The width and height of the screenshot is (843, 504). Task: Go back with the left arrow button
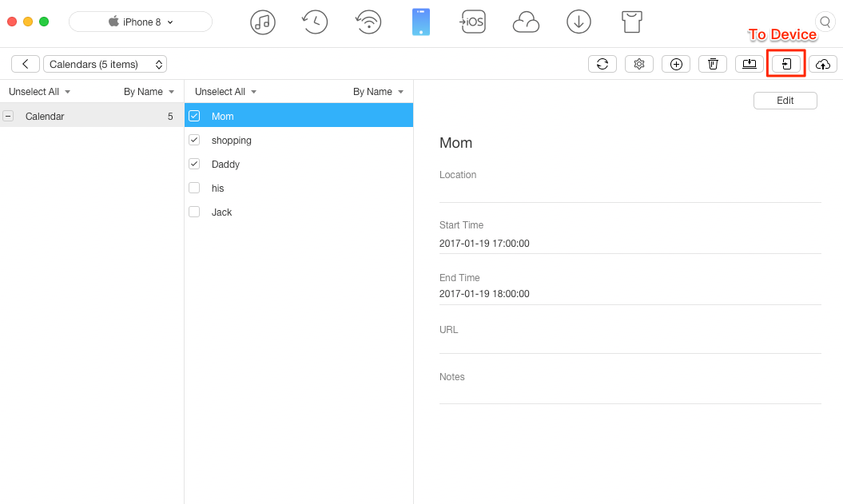(x=26, y=64)
